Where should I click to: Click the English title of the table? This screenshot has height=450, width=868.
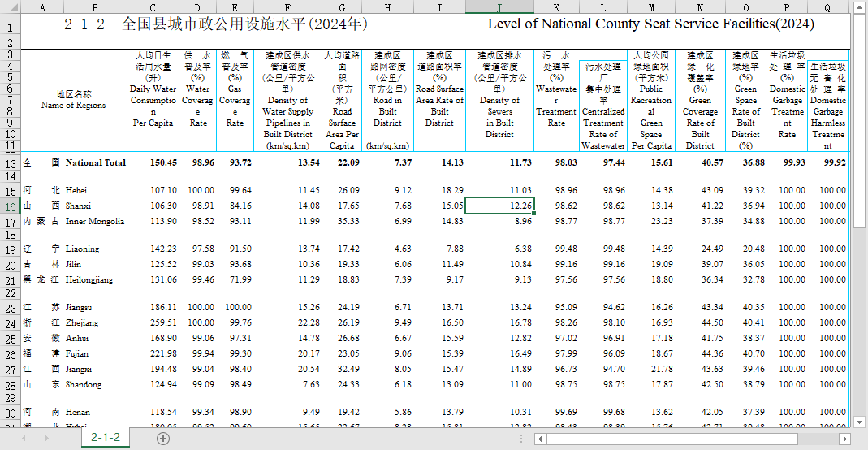tap(650, 24)
